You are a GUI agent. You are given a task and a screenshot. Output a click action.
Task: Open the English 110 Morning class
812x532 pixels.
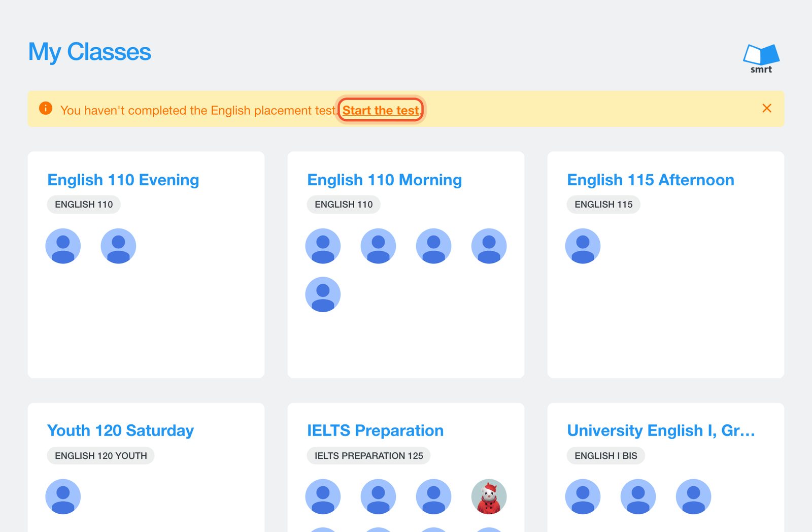(x=384, y=180)
